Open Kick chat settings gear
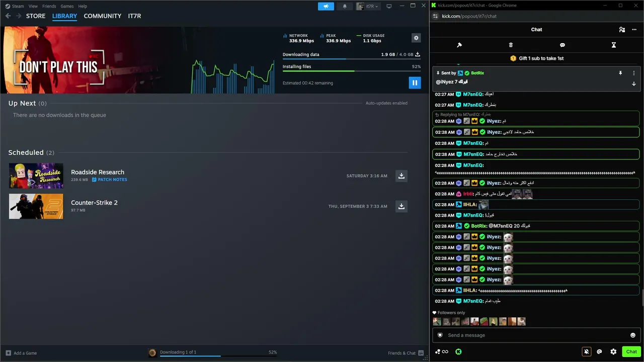The image size is (644, 362). click(613, 352)
